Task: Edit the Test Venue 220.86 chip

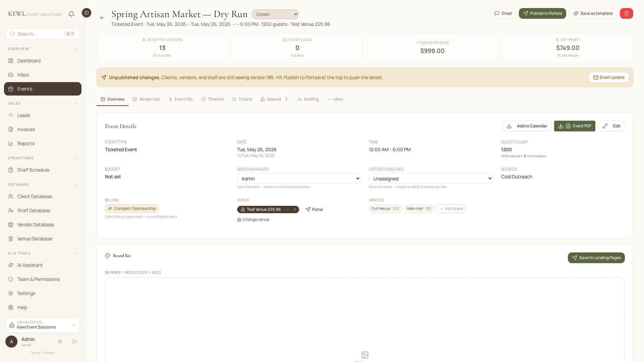Action: click(x=287, y=209)
